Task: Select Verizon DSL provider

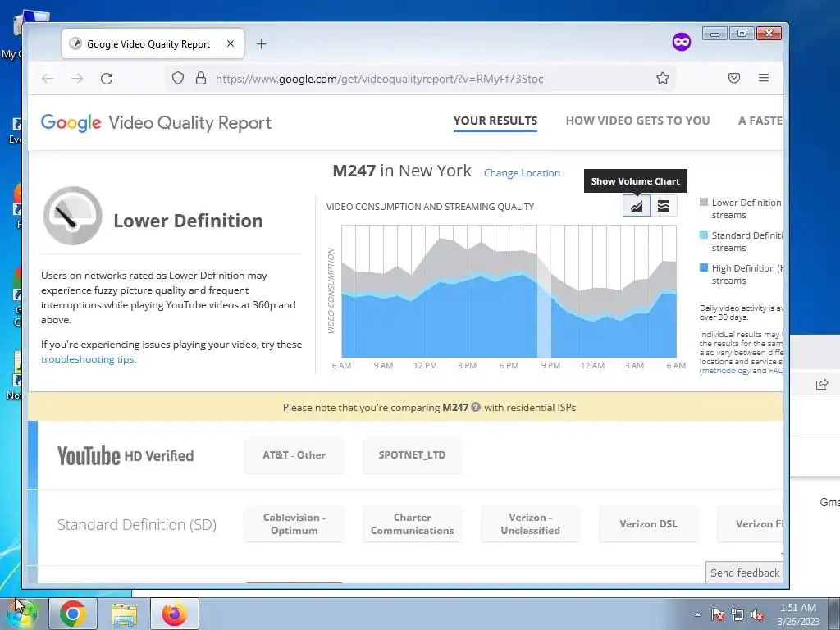Action: pyautogui.click(x=648, y=524)
